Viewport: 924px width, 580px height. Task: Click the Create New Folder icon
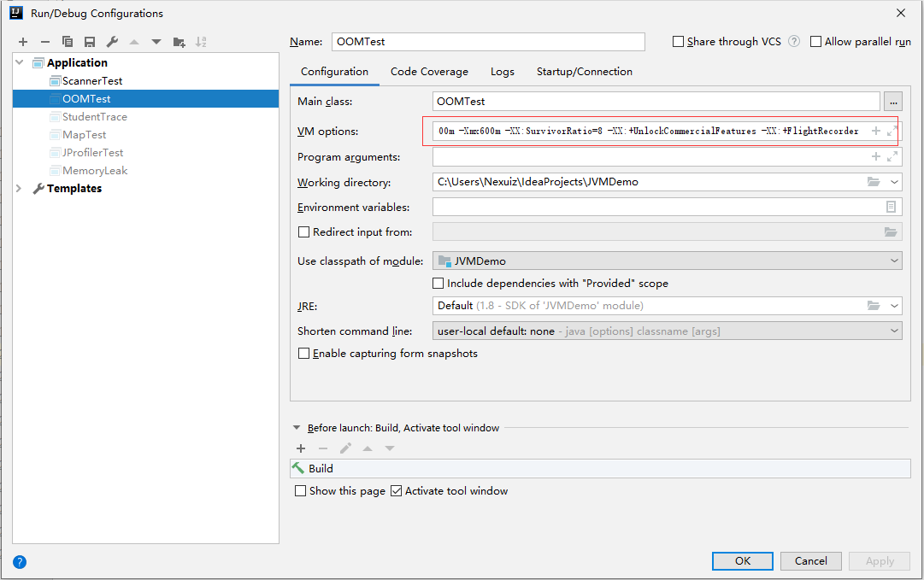coord(179,42)
